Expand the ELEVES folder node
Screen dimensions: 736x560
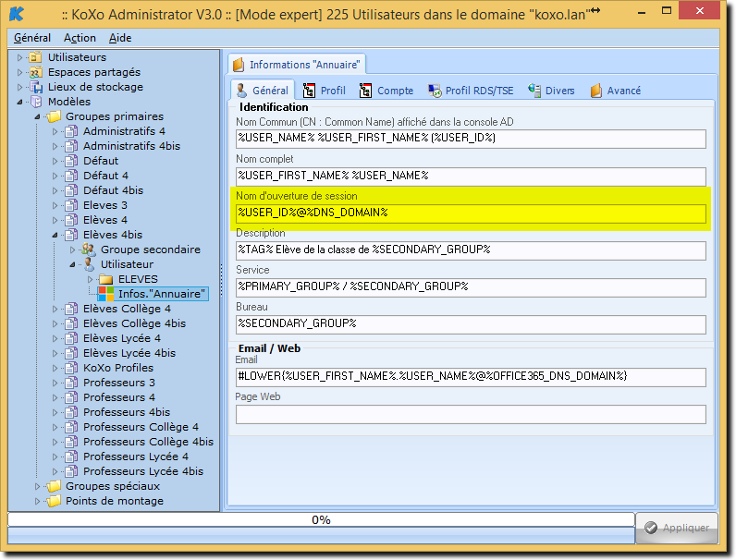point(90,279)
